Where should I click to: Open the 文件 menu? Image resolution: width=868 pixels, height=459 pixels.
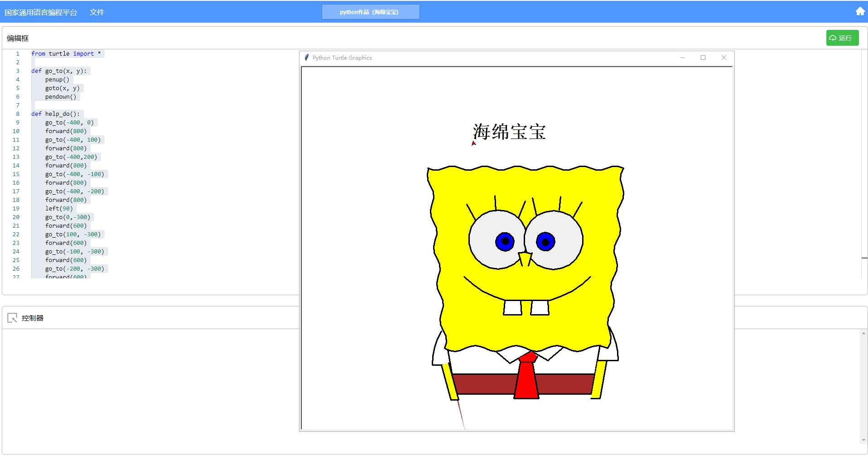pyautogui.click(x=96, y=12)
